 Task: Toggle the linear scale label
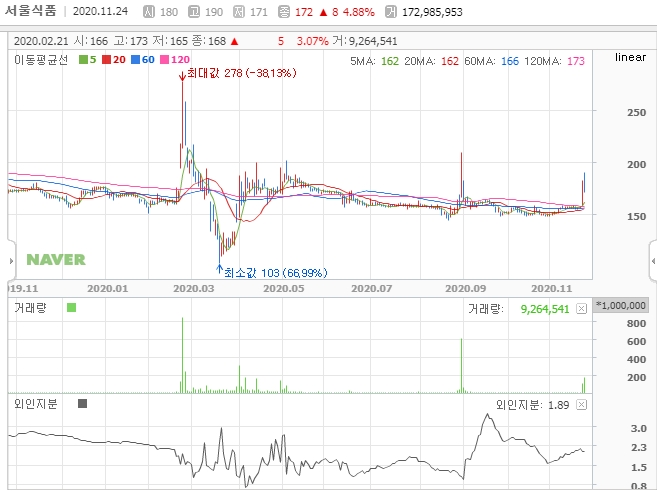[x=630, y=57]
